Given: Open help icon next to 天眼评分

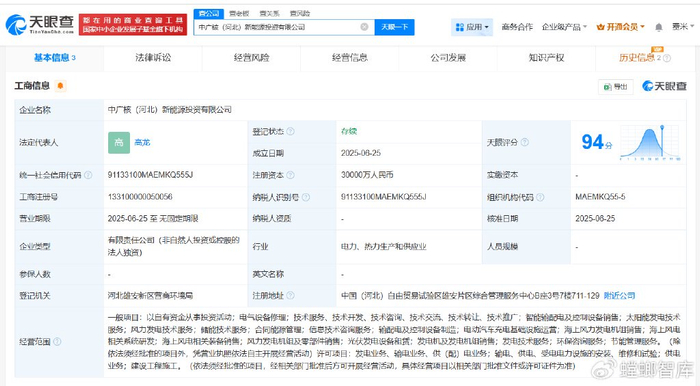Looking at the screenshot, I should [x=525, y=142].
